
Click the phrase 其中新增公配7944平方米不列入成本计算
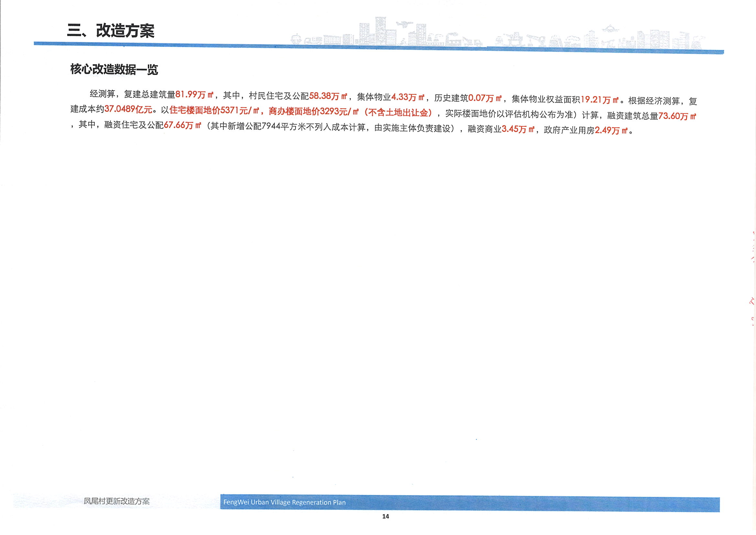tap(288, 127)
